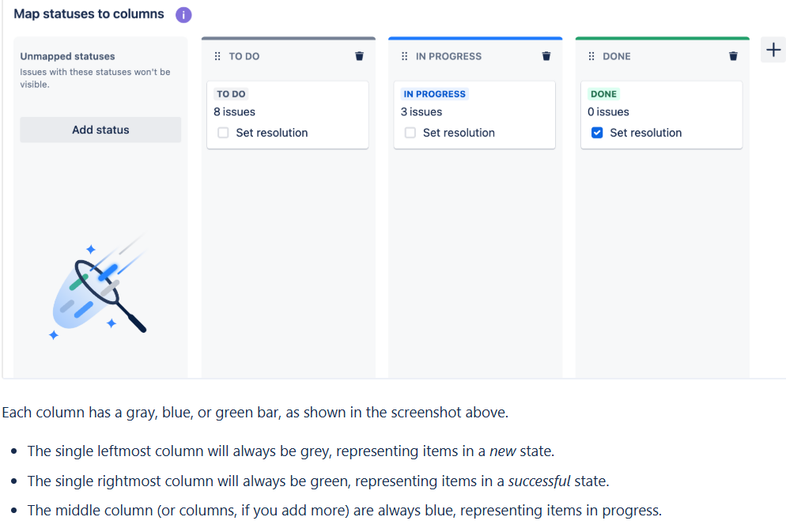Click the green bar atop the DONE column

pos(662,37)
